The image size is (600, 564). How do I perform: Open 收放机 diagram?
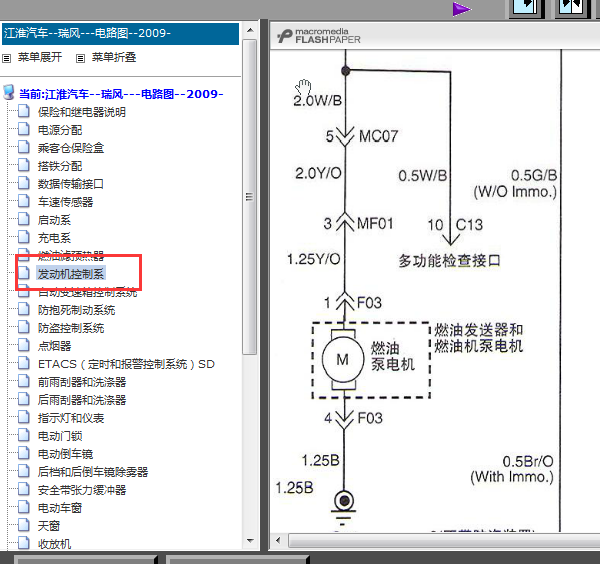point(54,544)
